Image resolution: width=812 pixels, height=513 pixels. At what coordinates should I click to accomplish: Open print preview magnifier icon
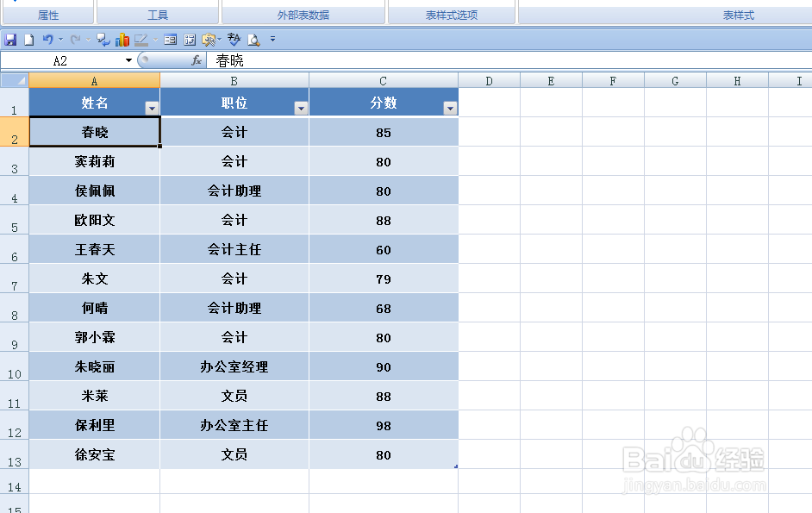pos(253,40)
